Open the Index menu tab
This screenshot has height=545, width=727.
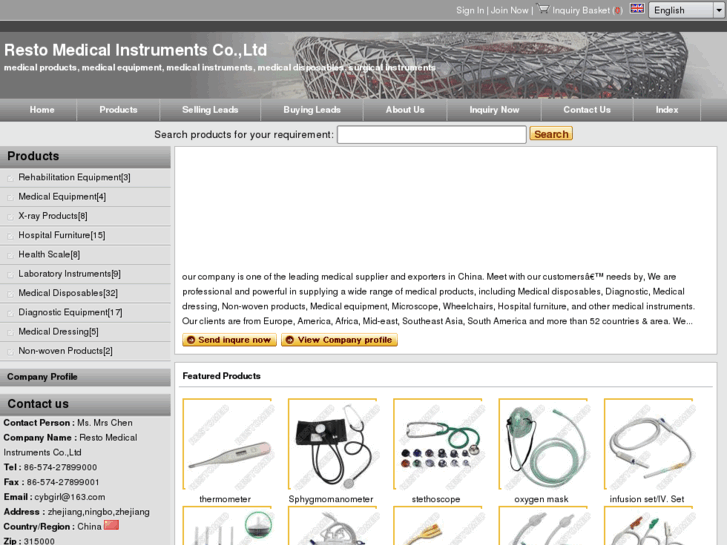click(667, 110)
